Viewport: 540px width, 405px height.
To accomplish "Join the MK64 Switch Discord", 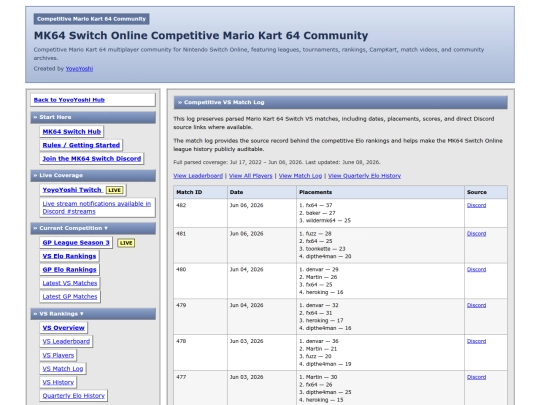I will coord(92,158).
